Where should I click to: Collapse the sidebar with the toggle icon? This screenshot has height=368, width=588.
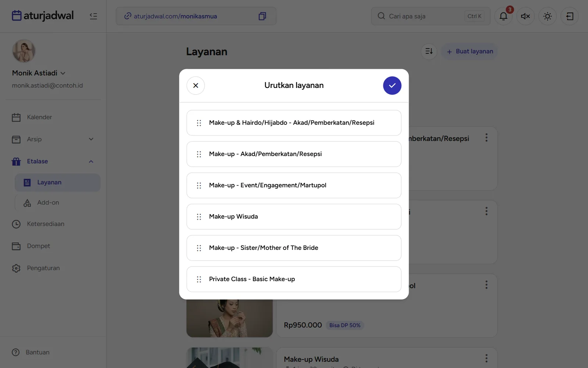tap(93, 16)
